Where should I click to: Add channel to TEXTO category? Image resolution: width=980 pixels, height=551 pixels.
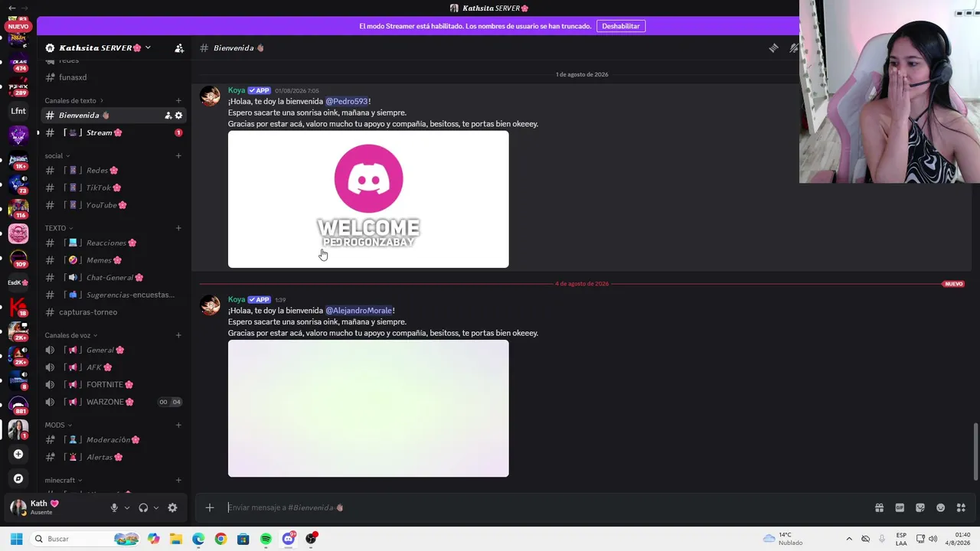(x=178, y=228)
